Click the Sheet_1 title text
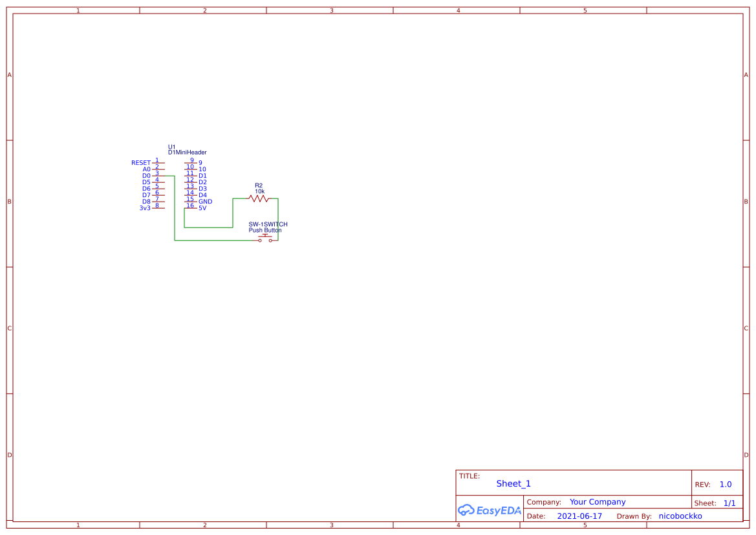The height and width of the screenshot is (535, 756). pos(513,483)
